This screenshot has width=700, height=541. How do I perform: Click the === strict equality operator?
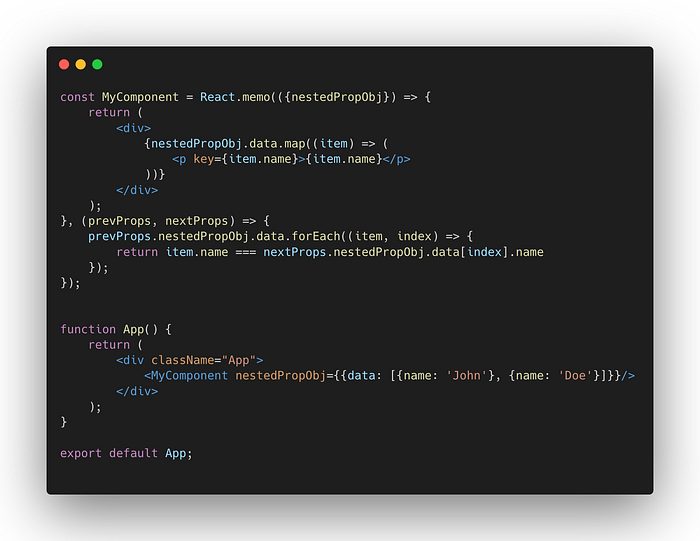click(x=246, y=252)
